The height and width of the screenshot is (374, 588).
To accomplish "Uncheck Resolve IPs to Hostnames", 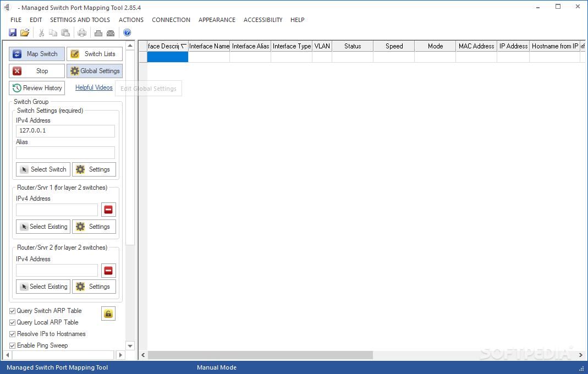I will coord(12,334).
